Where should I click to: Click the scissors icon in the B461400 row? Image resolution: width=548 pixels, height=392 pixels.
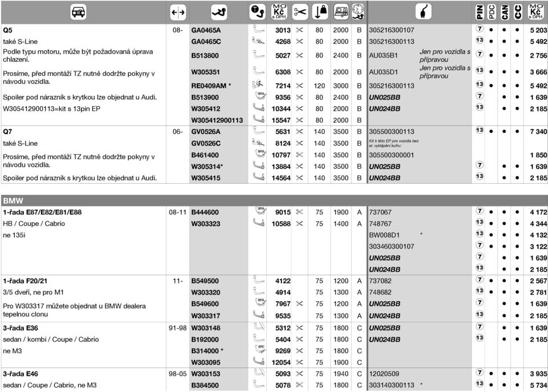[x=300, y=155]
